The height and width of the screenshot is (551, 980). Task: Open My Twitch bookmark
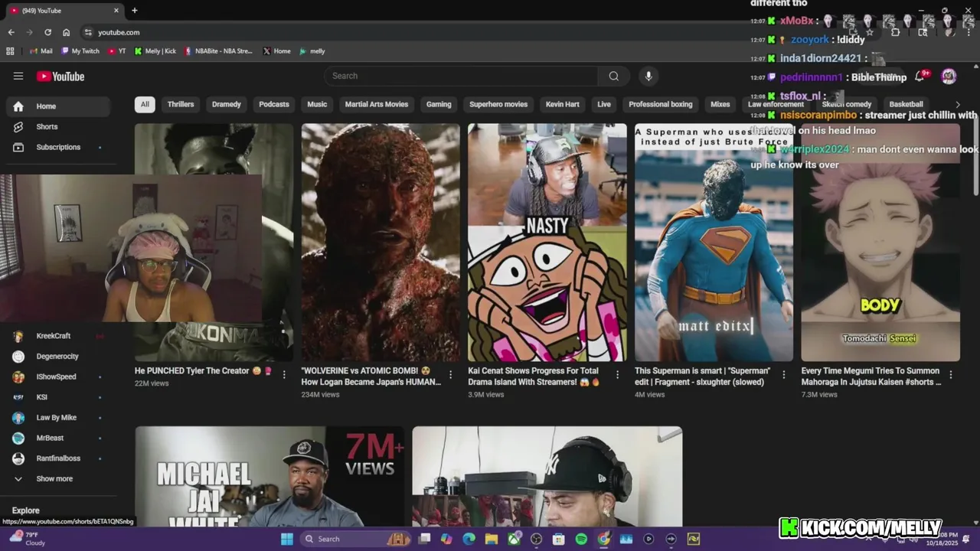coord(80,51)
